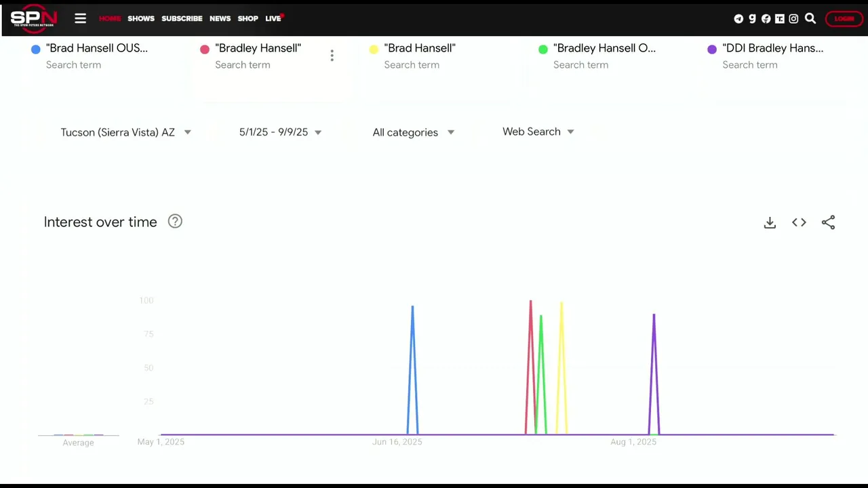Viewport: 868px width, 488px height.
Task: Click the red spike on the chart
Action: pyautogui.click(x=530, y=367)
